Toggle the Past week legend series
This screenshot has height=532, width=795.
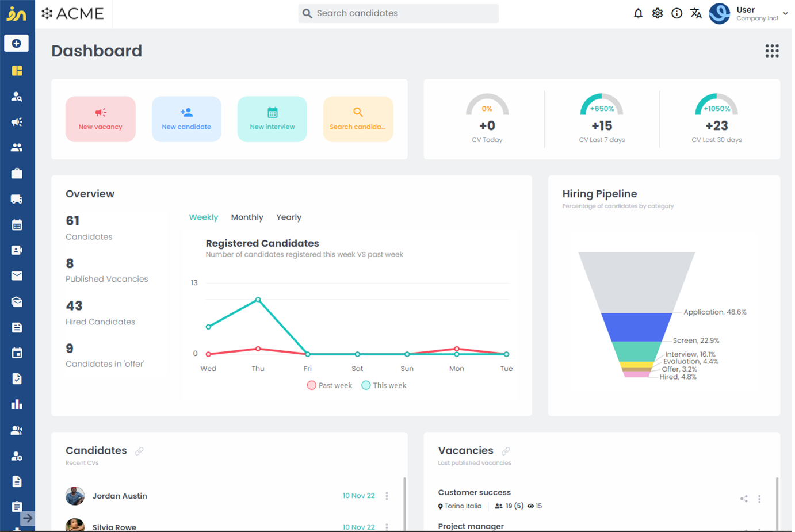coord(330,385)
